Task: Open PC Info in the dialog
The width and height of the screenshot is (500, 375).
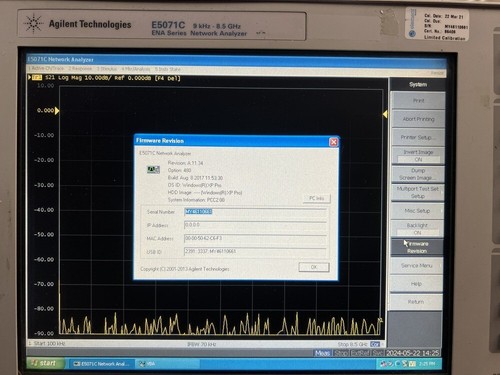Action: [x=317, y=198]
